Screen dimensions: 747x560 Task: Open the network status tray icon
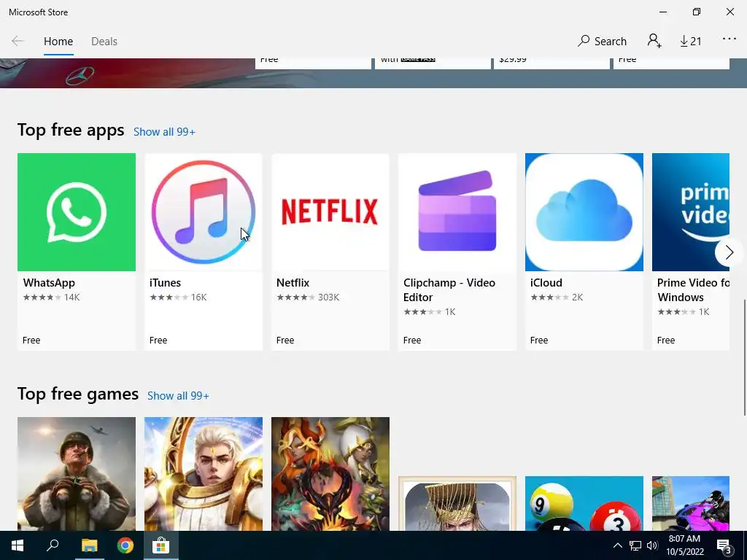click(635, 545)
